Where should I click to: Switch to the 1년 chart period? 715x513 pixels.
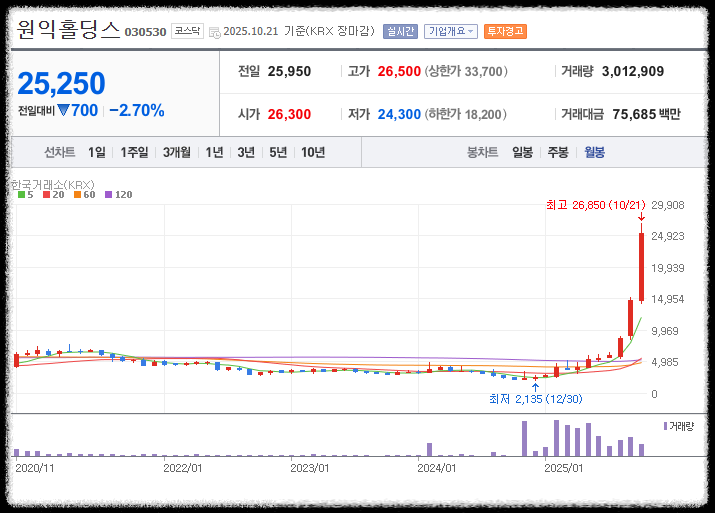(x=214, y=152)
